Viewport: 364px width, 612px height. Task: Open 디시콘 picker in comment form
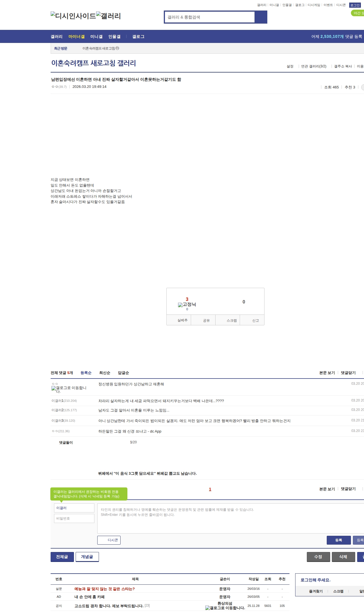coord(109,540)
